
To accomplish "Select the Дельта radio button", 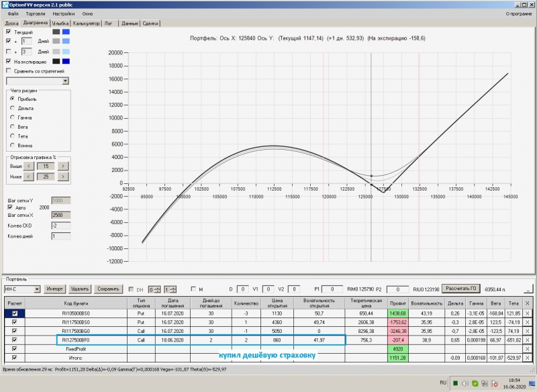I will coord(12,108).
